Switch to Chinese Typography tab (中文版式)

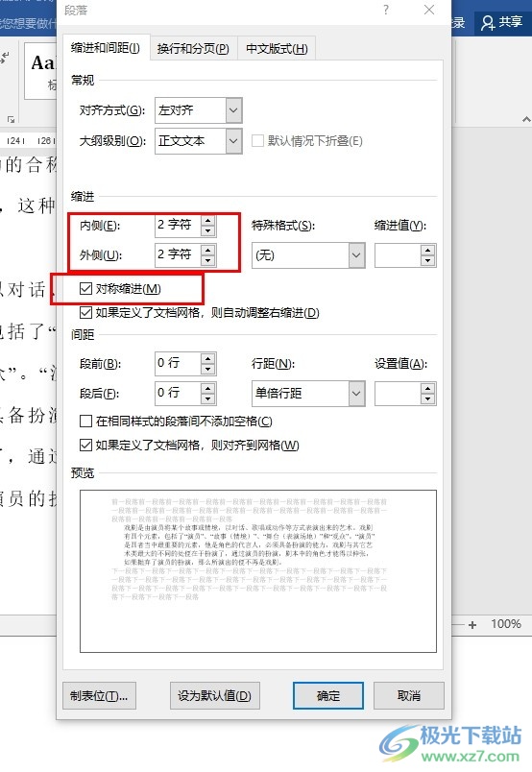[x=277, y=49]
